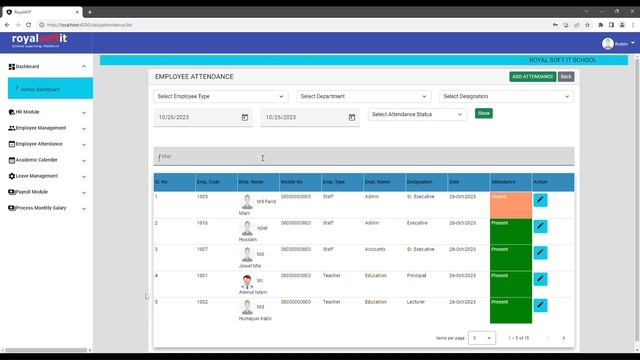Click the royalsoftit logo
Image resolution: width=640 pixels, height=360 pixels.
pos(40,41)
